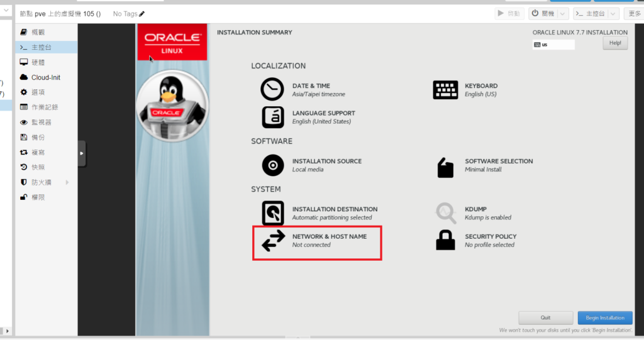This screenshot has width=644, height=340.
Task: Expand the 關機 shutdown dropdown arrow
Action: [x=562, y=14]
